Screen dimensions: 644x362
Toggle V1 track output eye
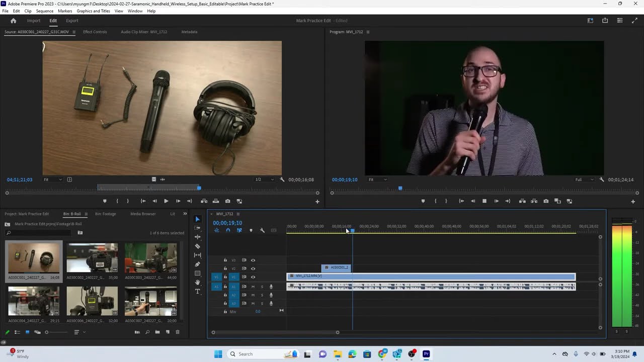(253, 277)
